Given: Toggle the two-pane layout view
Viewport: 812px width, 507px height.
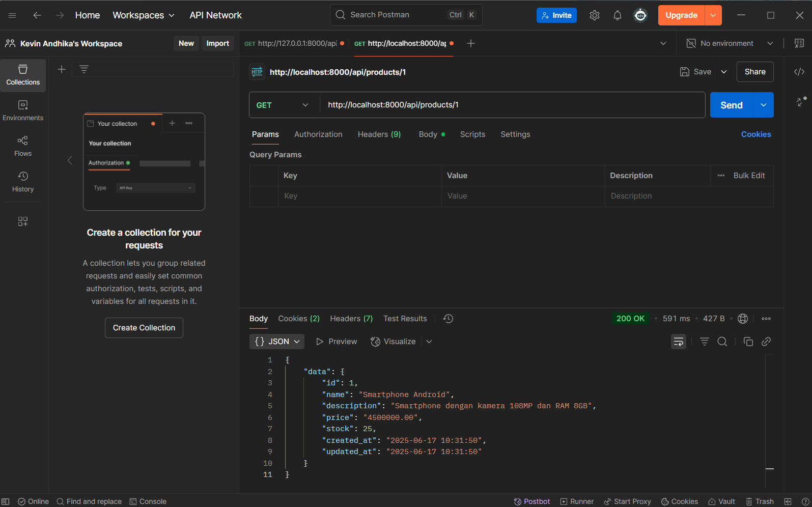Looking at the screenshot, I should pos(788,501).
